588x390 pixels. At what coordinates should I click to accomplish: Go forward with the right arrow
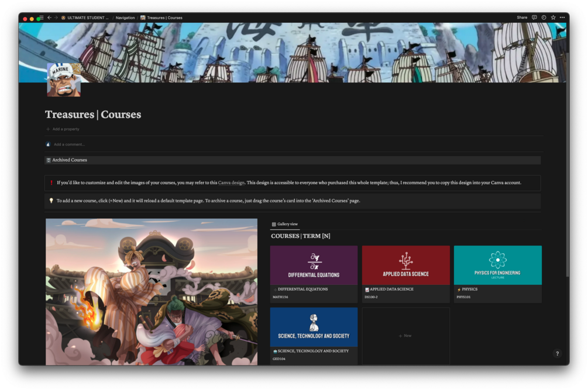56,18
